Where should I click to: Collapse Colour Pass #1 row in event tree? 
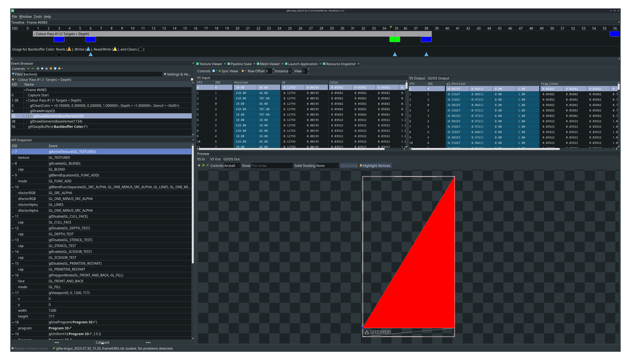27,100
